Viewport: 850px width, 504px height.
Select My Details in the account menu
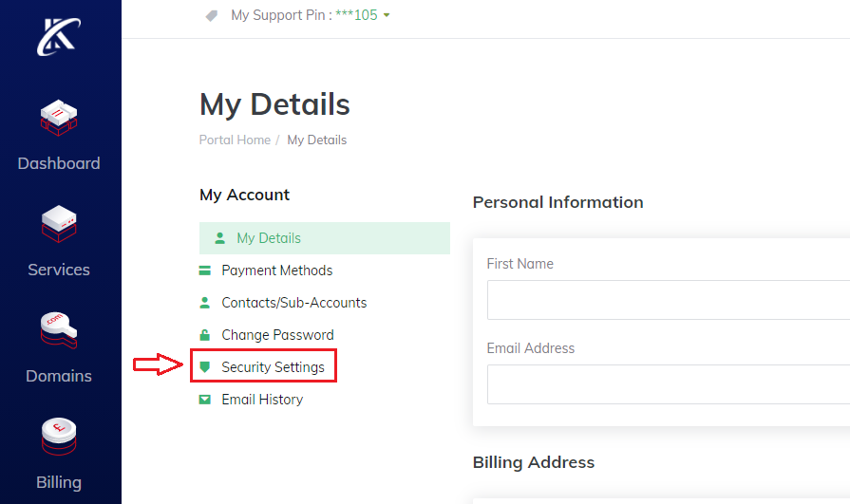coord(269,238)
